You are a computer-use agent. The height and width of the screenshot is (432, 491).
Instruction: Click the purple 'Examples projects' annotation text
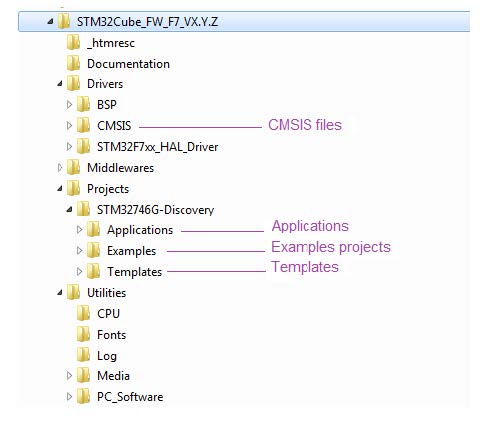331,247
